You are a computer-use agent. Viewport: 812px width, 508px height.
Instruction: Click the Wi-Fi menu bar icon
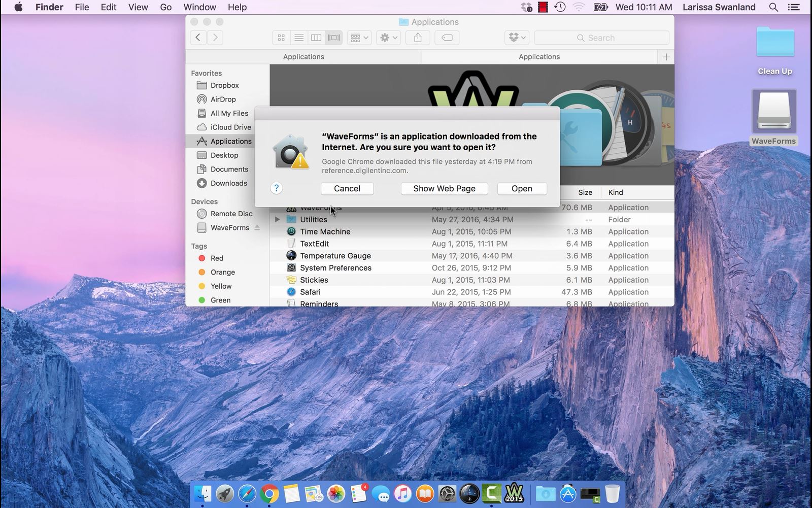(579, 7)
